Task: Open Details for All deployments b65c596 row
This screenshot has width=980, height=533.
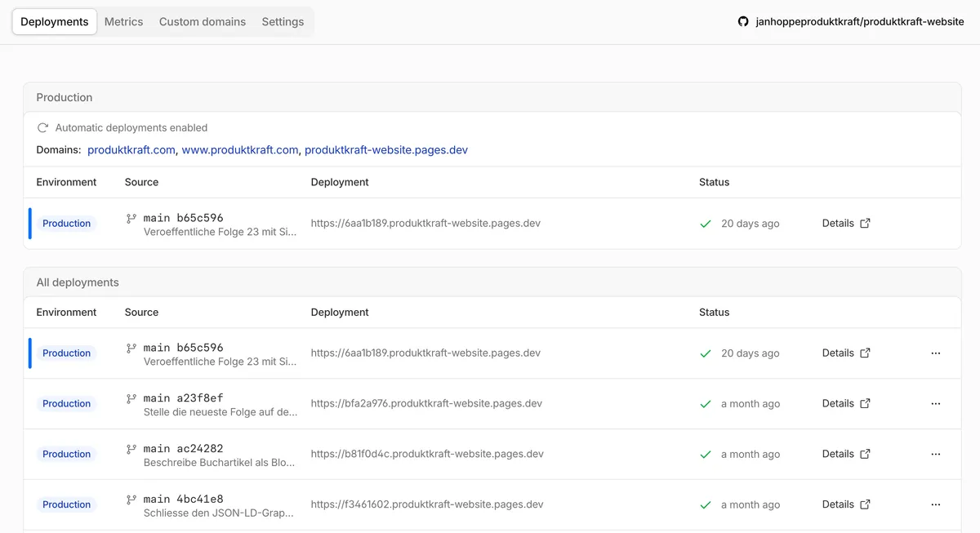Action: tap(838, 353)
